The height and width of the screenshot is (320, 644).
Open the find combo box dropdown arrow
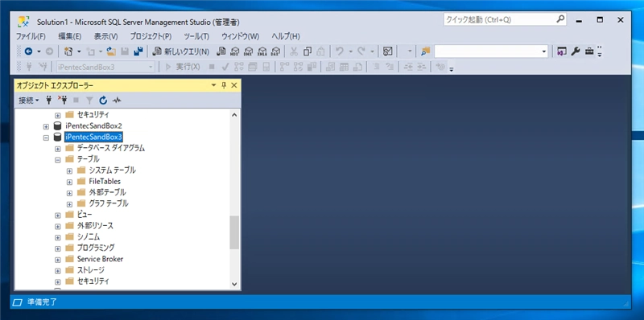(544, 51)
